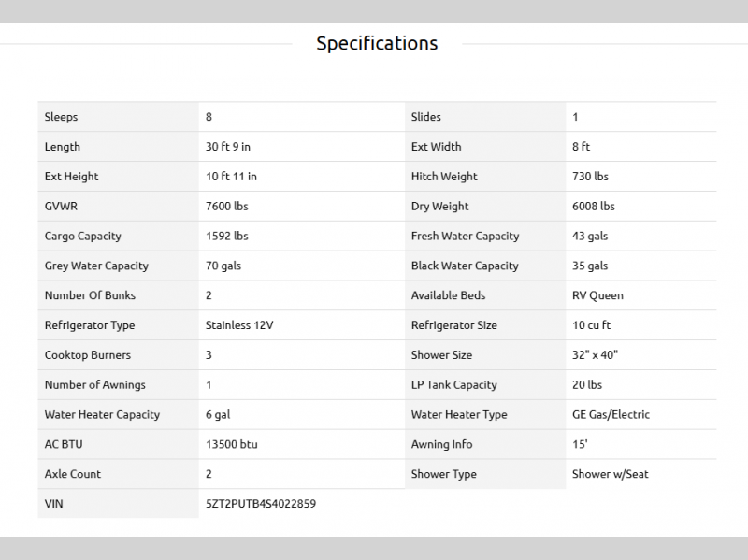Image resolution: width=748 pixels, height=560 pixels.
Task: Click the Sleeps label cell
Action: click(62, 117)
